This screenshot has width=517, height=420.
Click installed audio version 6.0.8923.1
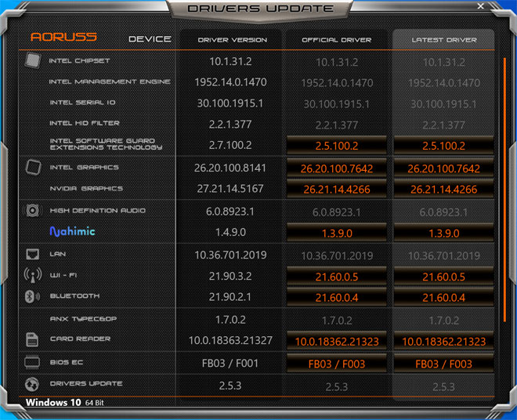tap(230, 211)
